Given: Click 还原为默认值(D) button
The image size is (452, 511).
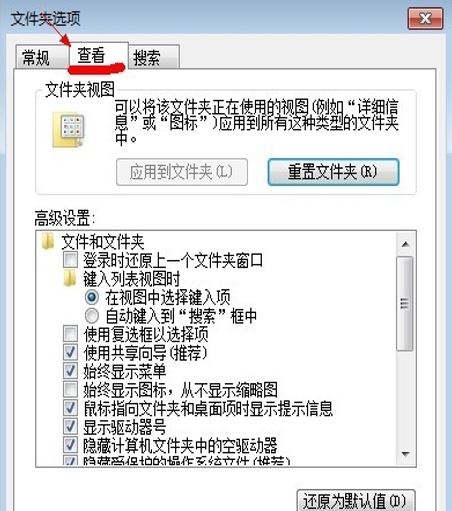Looking at the screenshot, I should click(x=355, y=500).
